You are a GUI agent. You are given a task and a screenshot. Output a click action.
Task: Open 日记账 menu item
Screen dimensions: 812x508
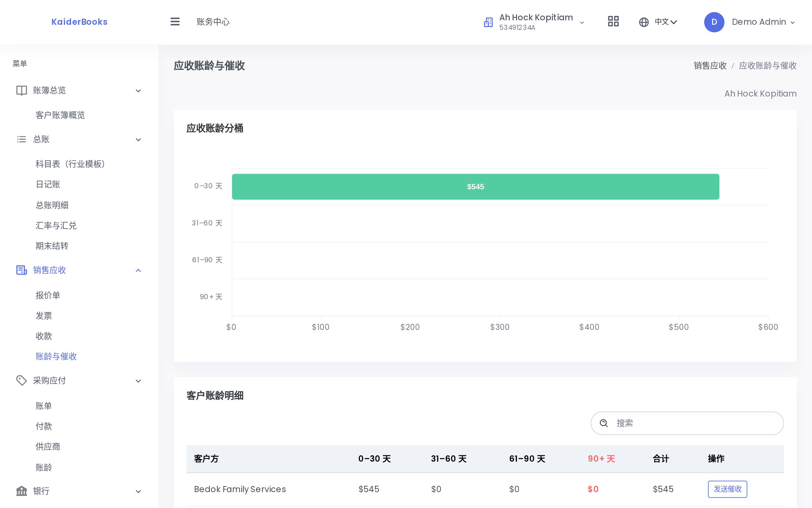pyautogui.click(x=48, y=184)
